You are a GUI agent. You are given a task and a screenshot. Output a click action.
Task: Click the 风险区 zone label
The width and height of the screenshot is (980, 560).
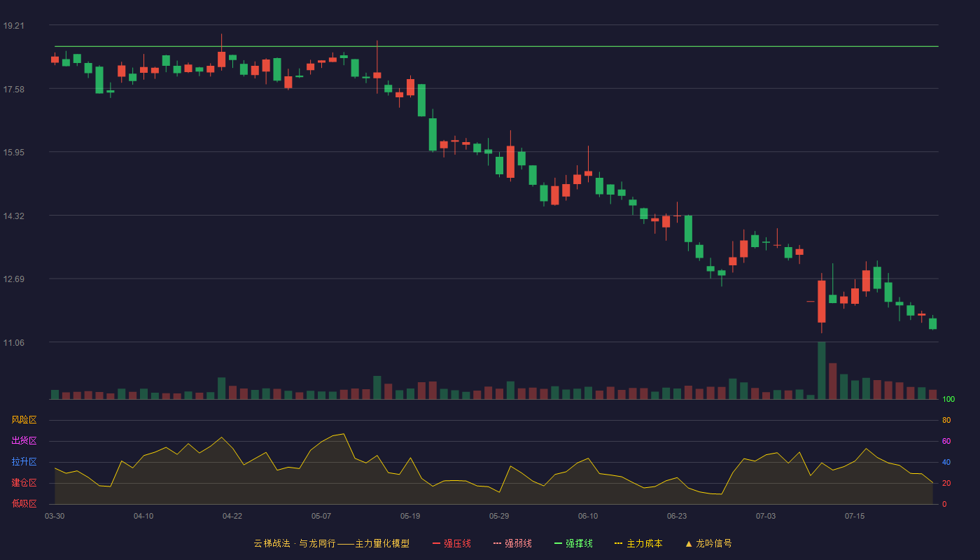tap(24, 420)
